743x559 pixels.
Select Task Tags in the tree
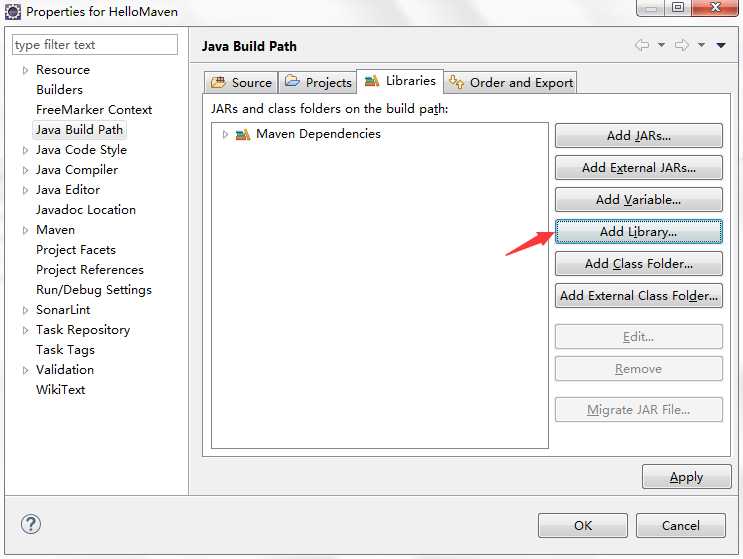(65, 350)
